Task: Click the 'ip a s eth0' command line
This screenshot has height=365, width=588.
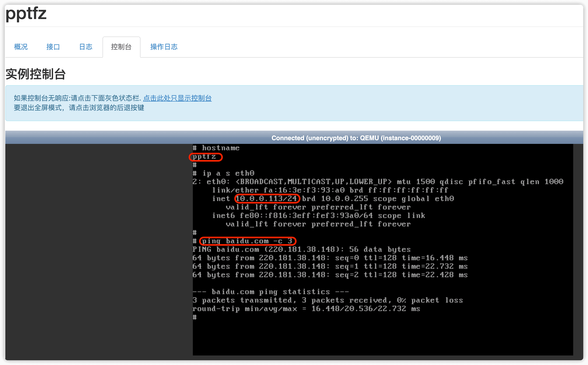Action: click(223, 173)
